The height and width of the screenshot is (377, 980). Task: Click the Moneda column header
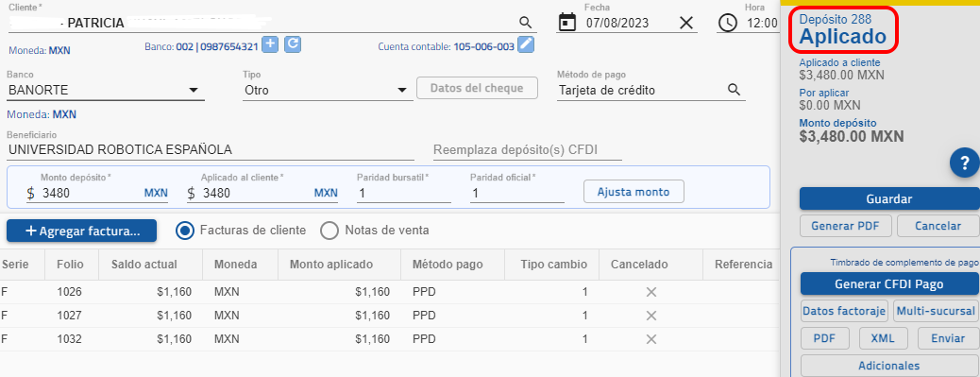click(235, 265)
